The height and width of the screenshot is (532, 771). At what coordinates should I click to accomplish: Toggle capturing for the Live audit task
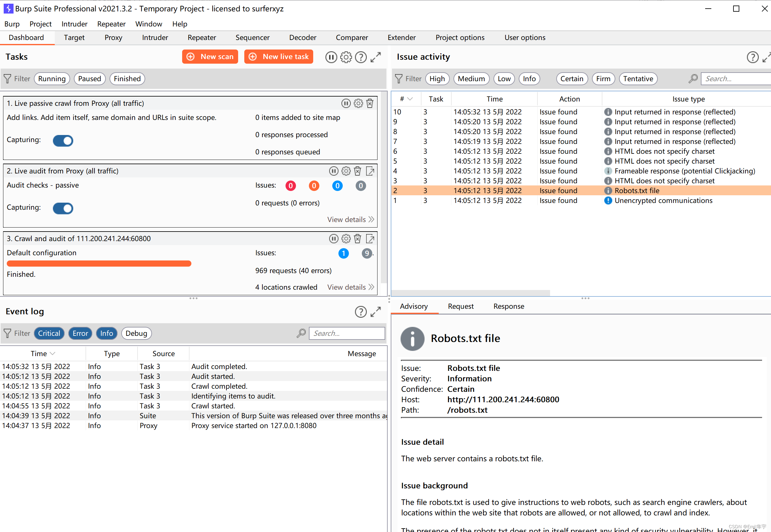click(x=63, y=208)
